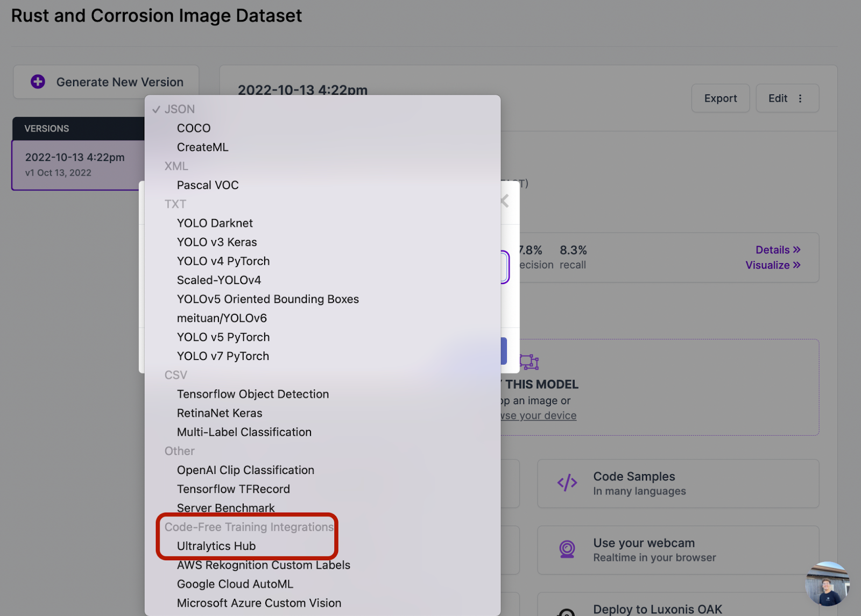This screenshot has height=616, width=861.
Task: Click the browse your device link
Action: pos(538,416)
